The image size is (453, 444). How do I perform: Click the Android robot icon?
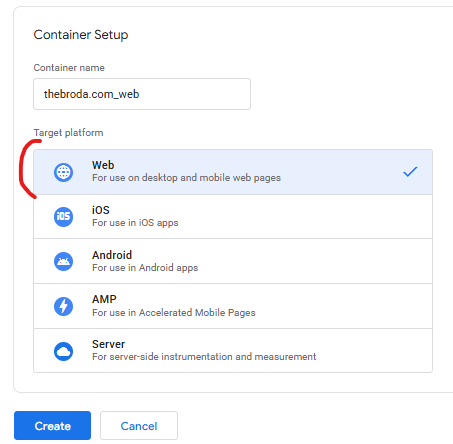[x=63, y=261]
